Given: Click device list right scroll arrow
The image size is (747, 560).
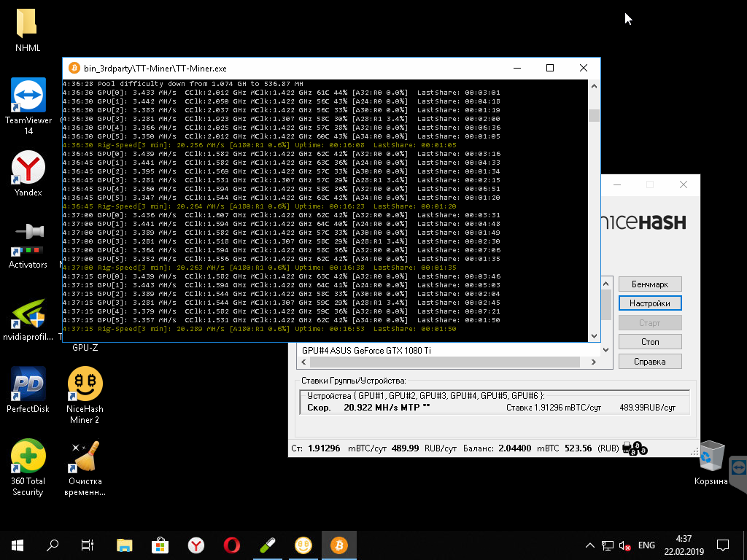Looking at the screenshot, I should point(594,362).
